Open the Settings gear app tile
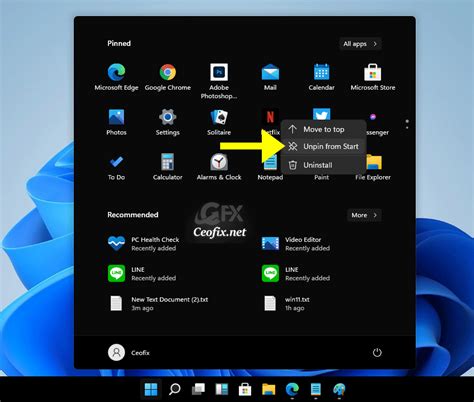Image resolution: width=474 pixels, height=402 pixels. point(168,122)
